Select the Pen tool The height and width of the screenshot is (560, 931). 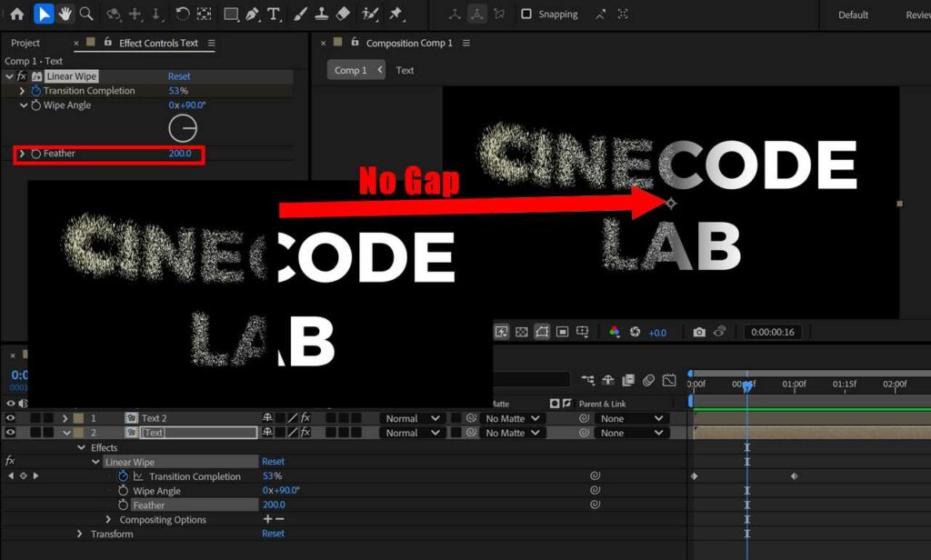253,14
